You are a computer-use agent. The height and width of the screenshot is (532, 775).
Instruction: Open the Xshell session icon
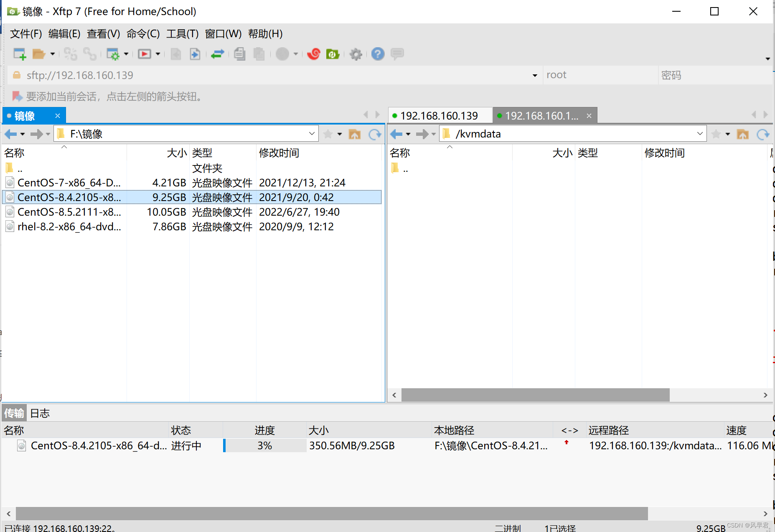313,54
